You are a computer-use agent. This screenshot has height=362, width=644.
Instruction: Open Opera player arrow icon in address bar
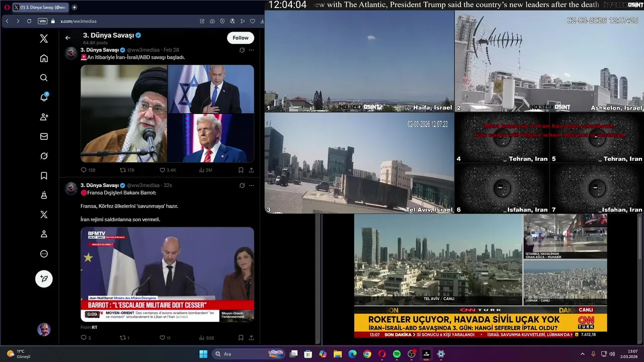click(243, 21)
